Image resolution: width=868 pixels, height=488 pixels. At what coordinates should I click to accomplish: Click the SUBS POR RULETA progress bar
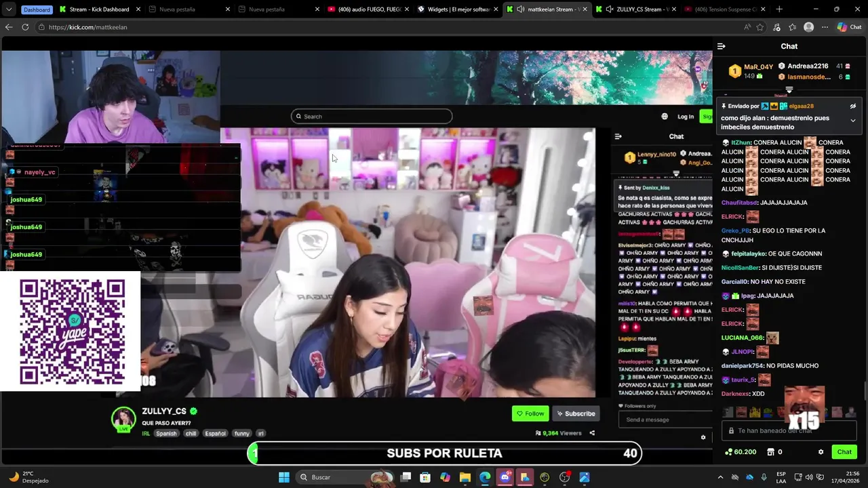coord(445,453)
